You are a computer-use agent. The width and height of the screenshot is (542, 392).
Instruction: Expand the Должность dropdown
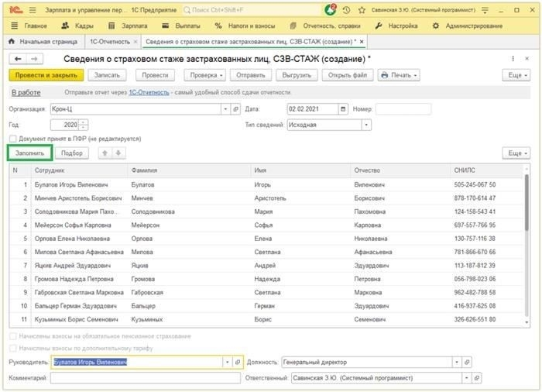click(457, 363)
